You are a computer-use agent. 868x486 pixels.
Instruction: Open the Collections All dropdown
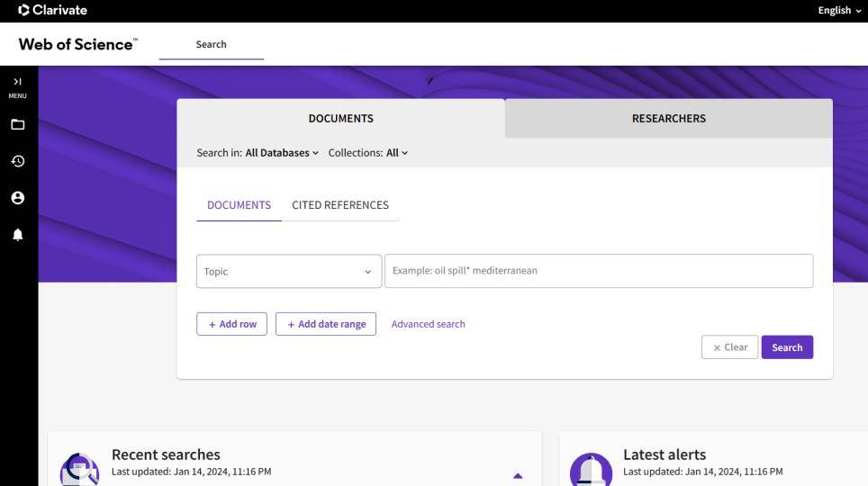(x=397, y=153)
